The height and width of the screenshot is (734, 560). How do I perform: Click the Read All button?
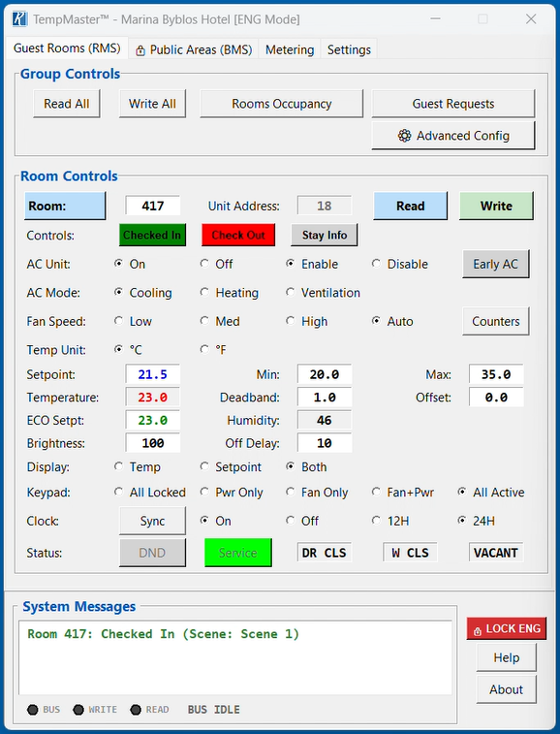[x=67, y=104]
